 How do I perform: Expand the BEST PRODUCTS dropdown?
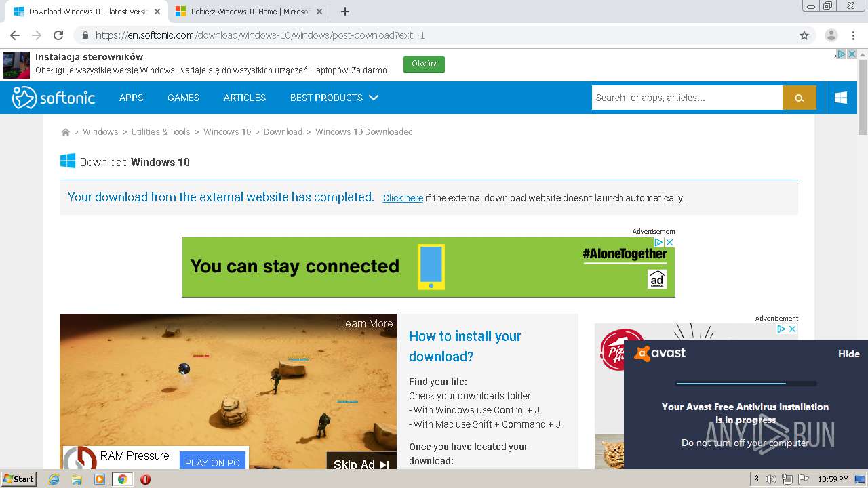[x=334, y=98]
